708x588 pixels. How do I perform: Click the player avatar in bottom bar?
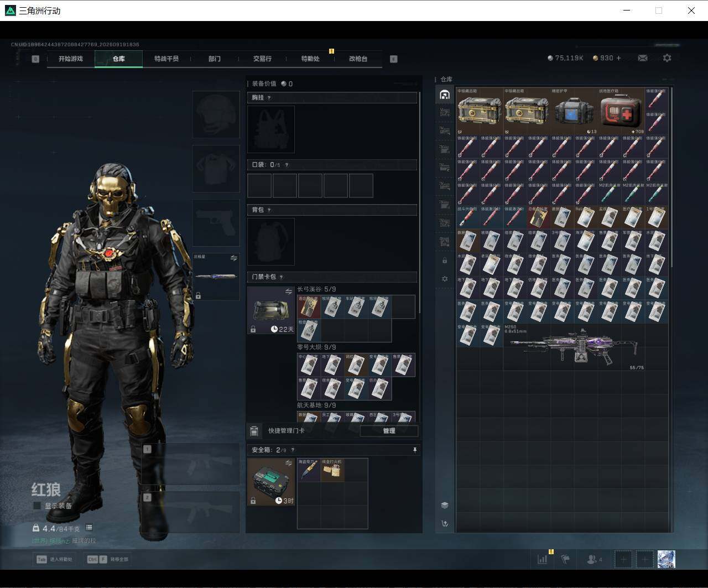coord(666,559)
